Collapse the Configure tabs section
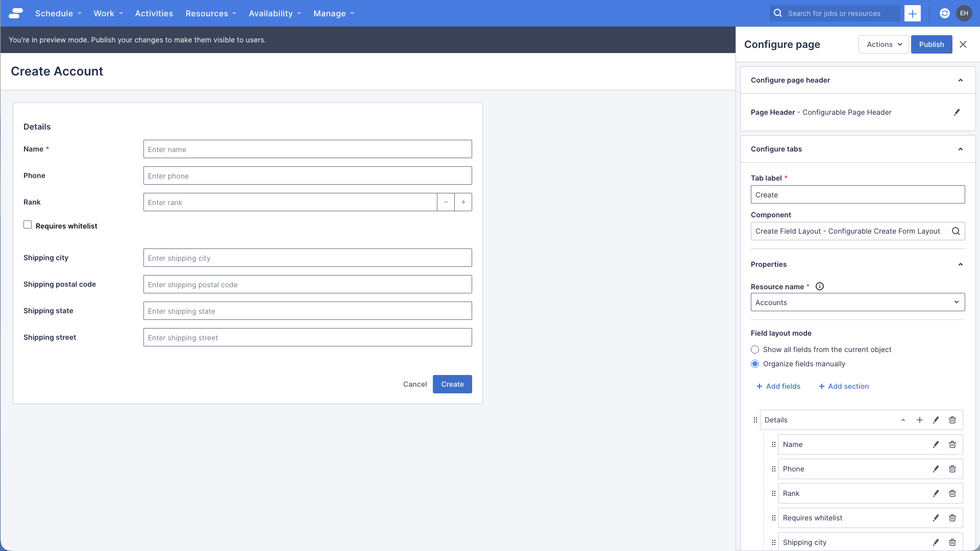The image size is (980, 551). click(960, 149)
